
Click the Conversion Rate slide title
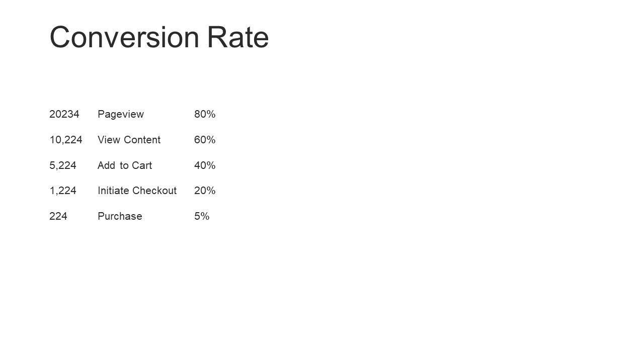pos(159,37)
